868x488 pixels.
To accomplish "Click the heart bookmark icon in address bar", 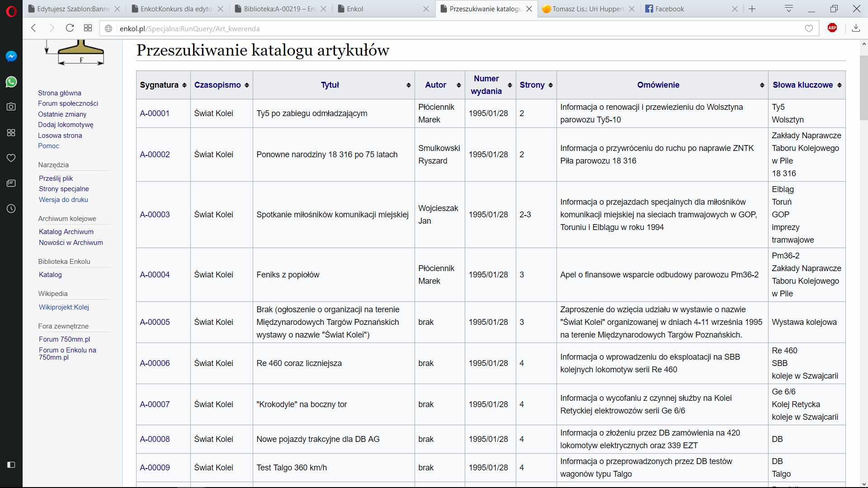I will coord(809,28).
